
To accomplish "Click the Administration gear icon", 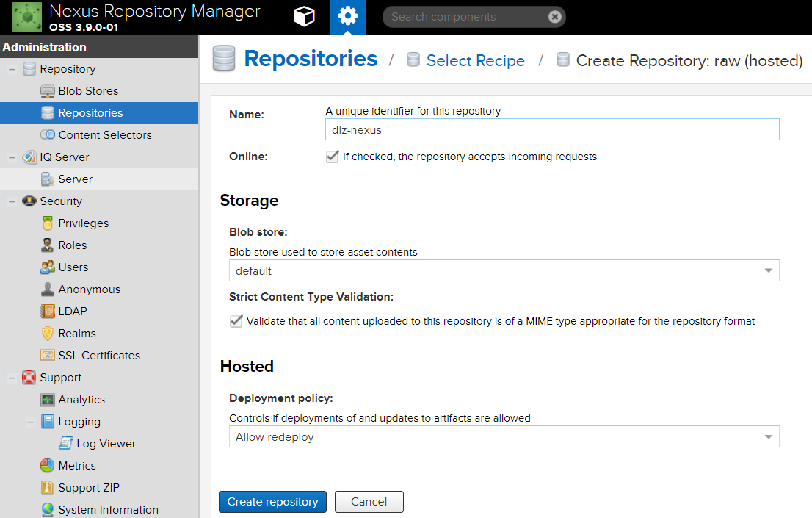I will [348, 17].
